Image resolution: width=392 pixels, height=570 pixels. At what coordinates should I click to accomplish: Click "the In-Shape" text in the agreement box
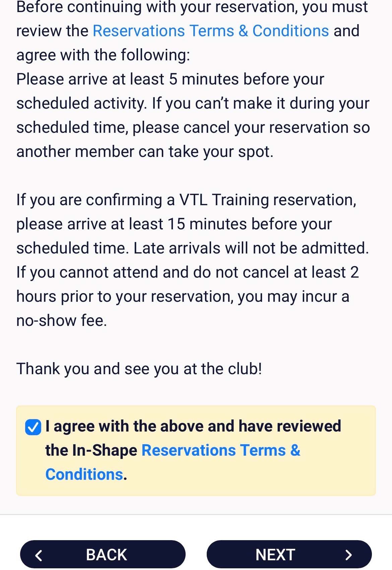[91, 450]
